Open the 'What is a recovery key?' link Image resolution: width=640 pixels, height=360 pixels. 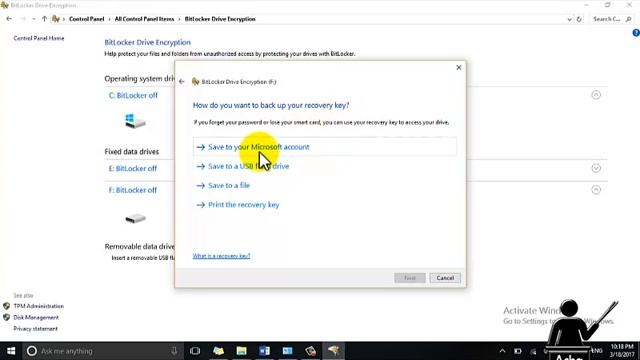point(221,256)
